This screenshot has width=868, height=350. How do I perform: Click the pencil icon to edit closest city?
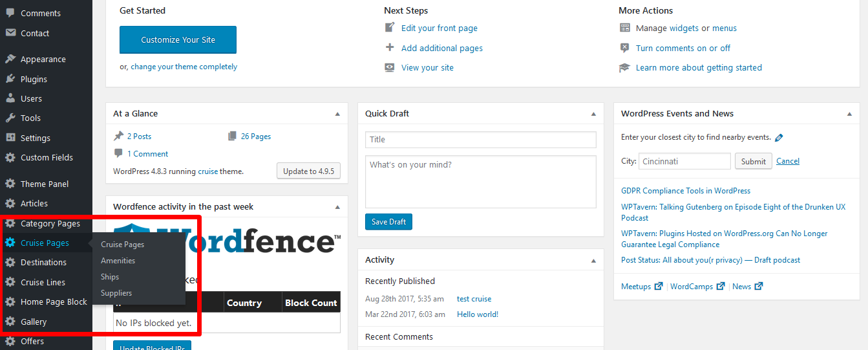(779, 137)
